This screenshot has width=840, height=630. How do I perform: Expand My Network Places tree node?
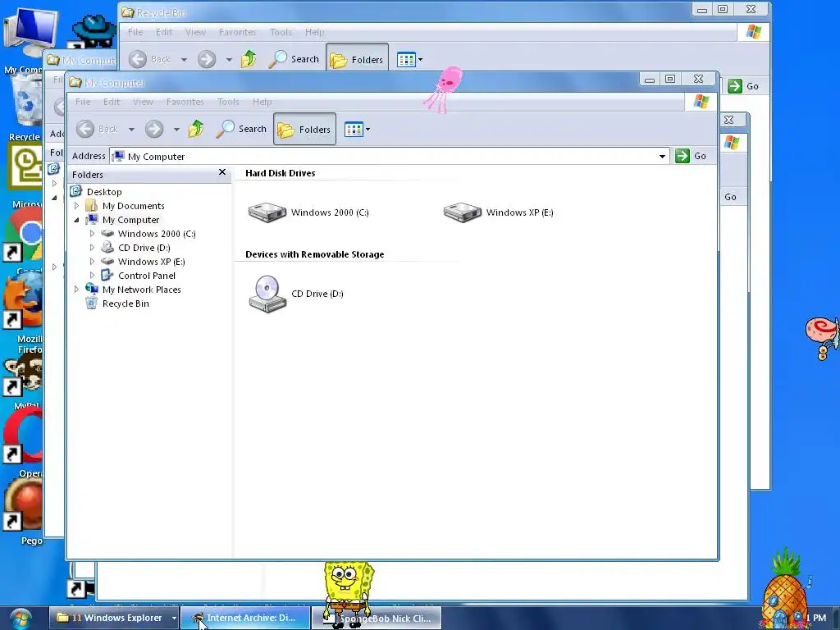point(76,290)
